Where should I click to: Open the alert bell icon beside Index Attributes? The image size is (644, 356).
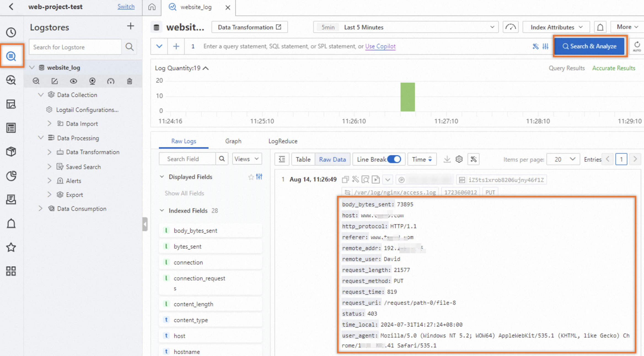pos(600,27)
